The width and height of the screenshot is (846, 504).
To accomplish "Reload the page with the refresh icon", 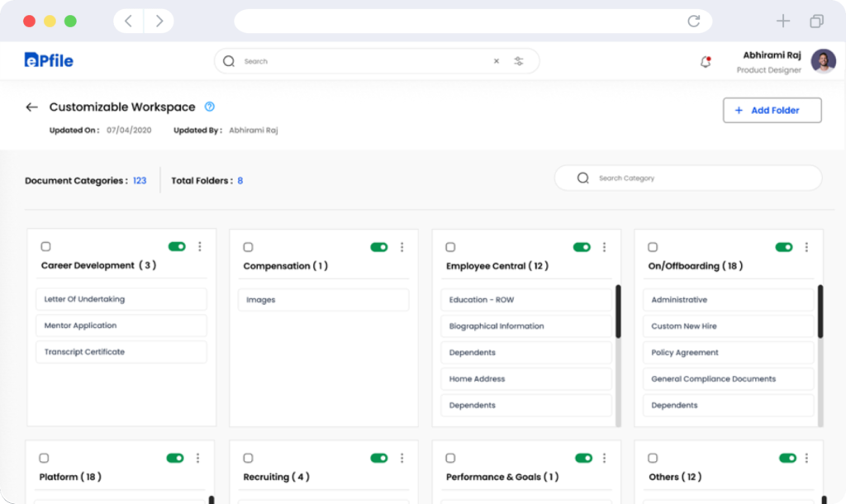I will click(694, 21).
